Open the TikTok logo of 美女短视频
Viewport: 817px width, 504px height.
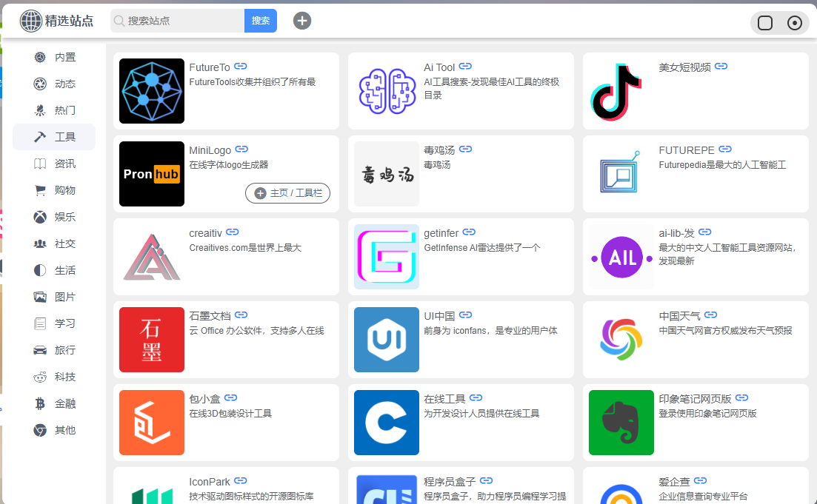(x=621, y=91)
